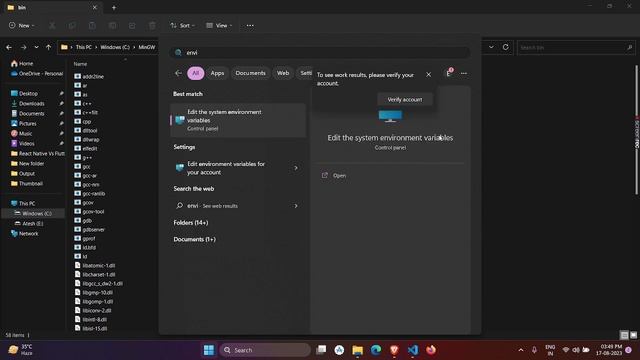Click the Copy icon in Explorer toolbar
640x360 pixels.
72,26
